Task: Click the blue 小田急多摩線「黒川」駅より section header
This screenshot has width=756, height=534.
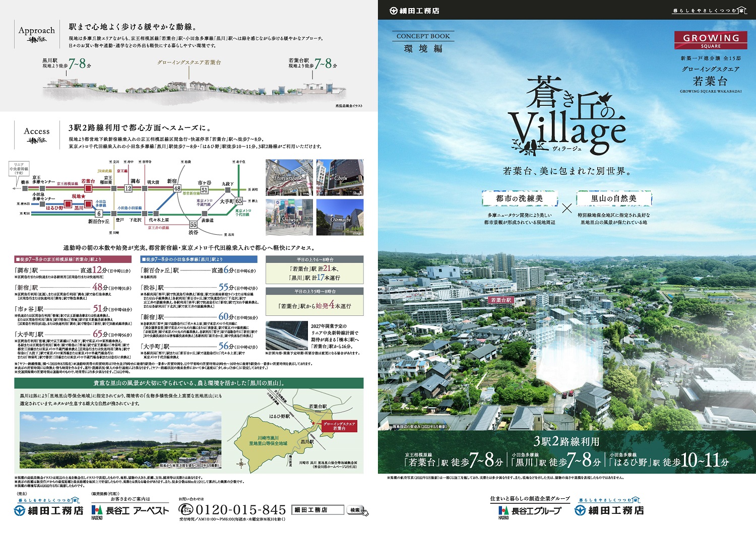Action: pyautogui.click(x=199, y=259)
